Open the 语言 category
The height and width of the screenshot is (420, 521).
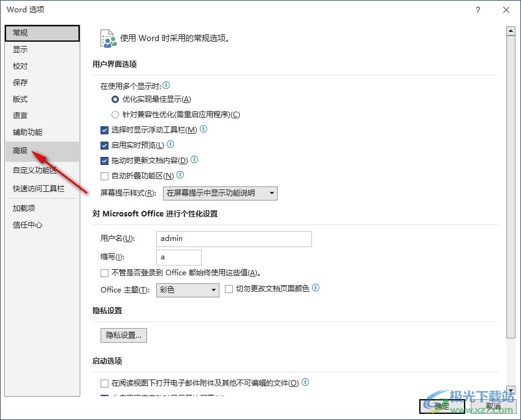[x=42, y=116]
